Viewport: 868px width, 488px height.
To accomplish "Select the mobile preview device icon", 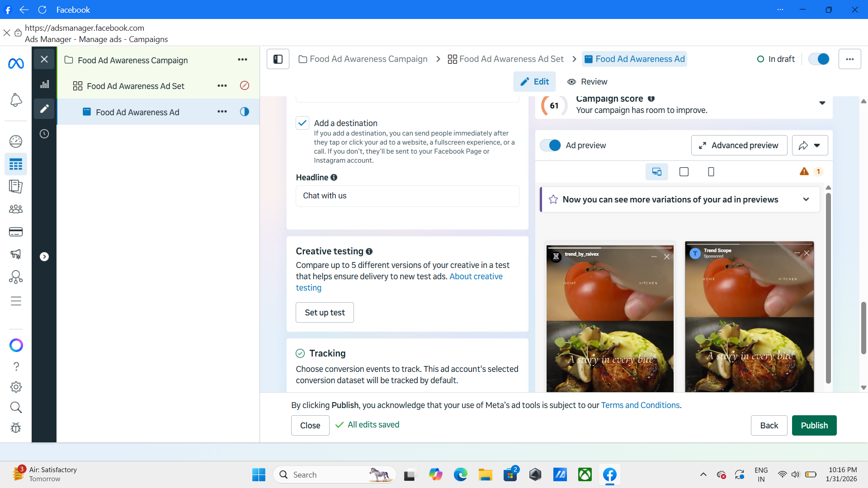I will (711, 172).
